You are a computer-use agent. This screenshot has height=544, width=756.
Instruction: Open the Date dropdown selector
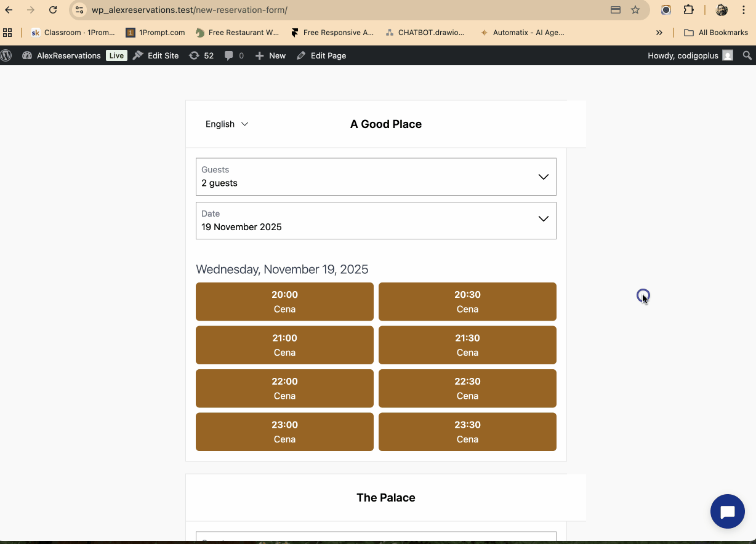(376, 220)
